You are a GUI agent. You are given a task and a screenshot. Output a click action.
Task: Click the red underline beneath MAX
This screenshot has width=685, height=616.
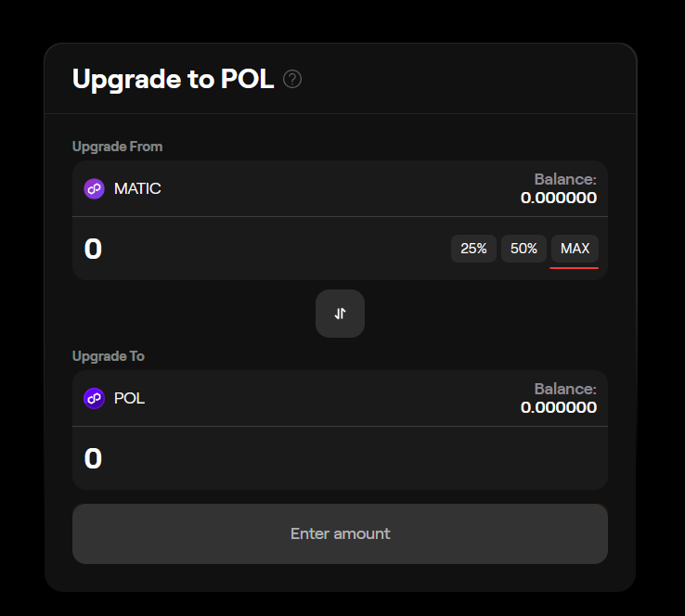(x=574, y=268)
